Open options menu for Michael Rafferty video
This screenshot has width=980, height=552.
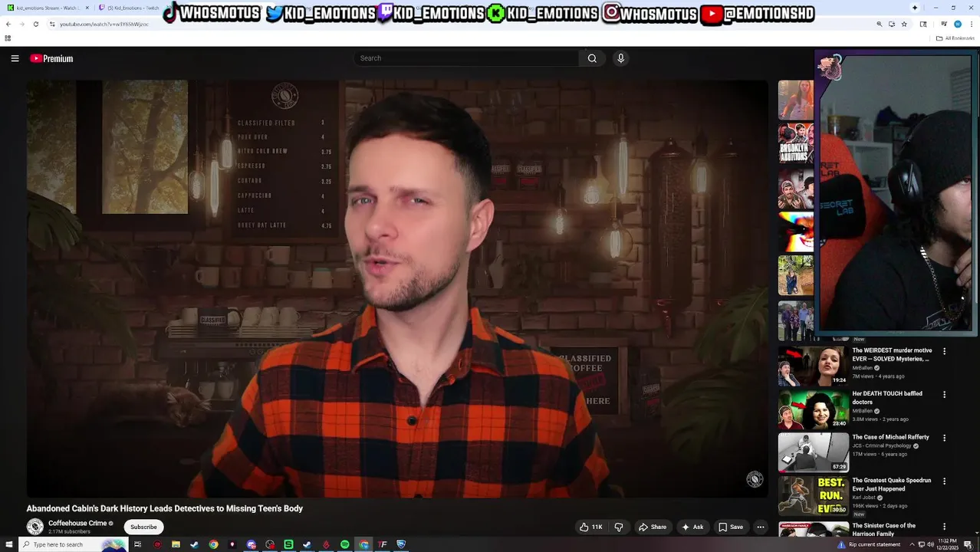[x=944, y=438]
